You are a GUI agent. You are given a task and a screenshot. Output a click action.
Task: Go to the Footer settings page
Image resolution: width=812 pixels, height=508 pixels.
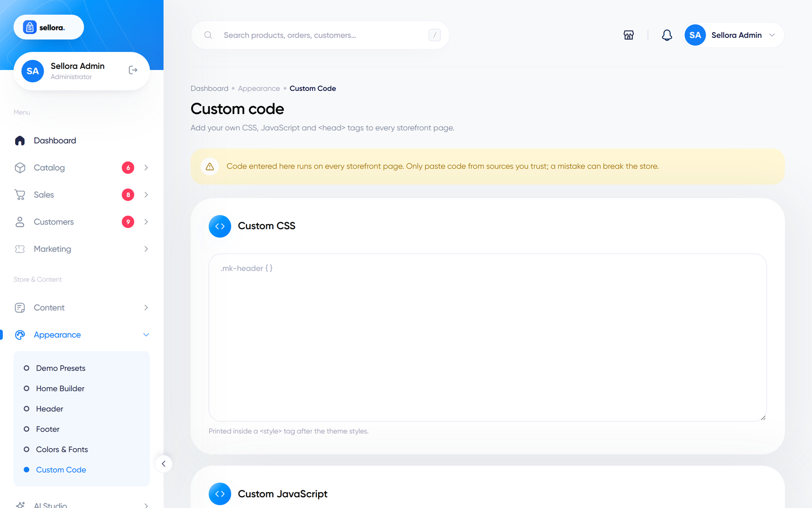click(x=48, y=429)
